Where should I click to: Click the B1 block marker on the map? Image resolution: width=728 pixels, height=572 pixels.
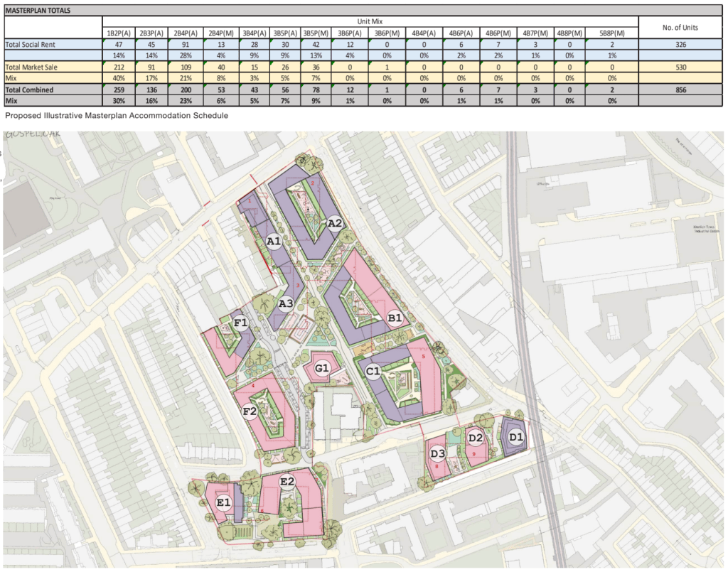[x=395, y=319]
